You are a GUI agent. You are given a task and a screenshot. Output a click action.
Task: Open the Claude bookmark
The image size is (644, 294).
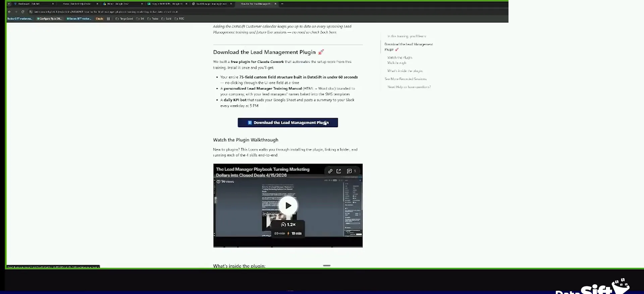click(99, 19)
